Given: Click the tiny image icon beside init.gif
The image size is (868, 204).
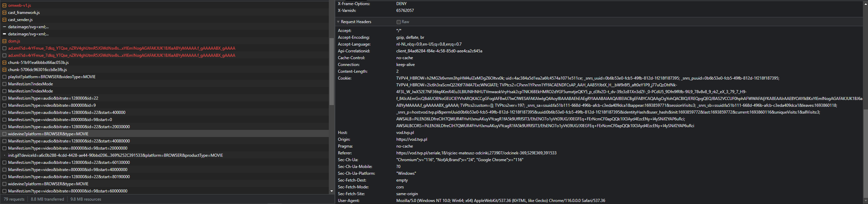Looking at the screenshot, I should [4, 155].
